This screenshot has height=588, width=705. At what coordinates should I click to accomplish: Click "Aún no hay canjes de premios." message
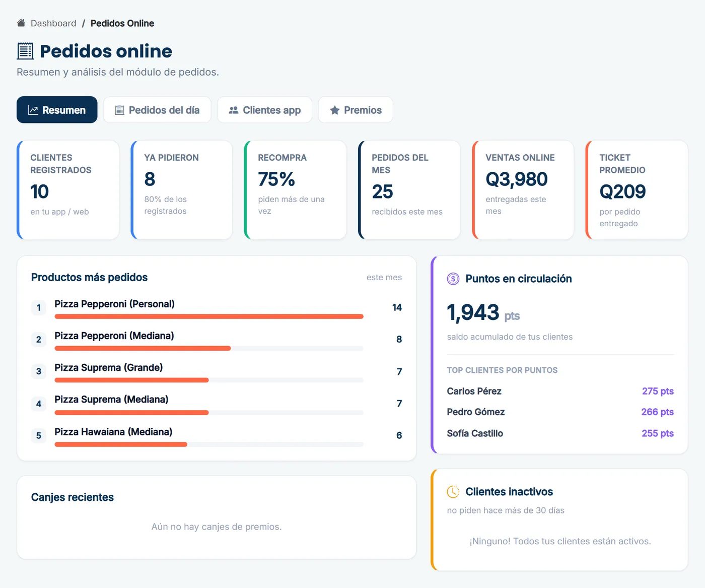[x=217, y=527]
